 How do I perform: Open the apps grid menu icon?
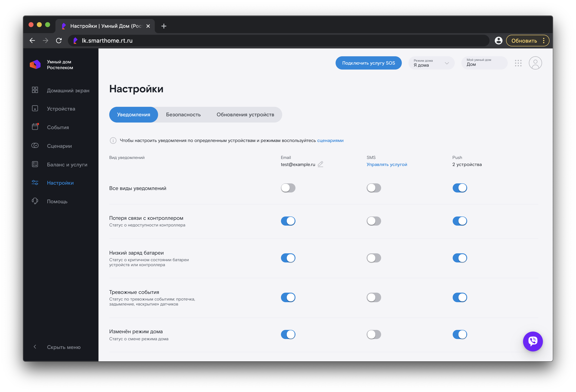click(x=518, y=63)
